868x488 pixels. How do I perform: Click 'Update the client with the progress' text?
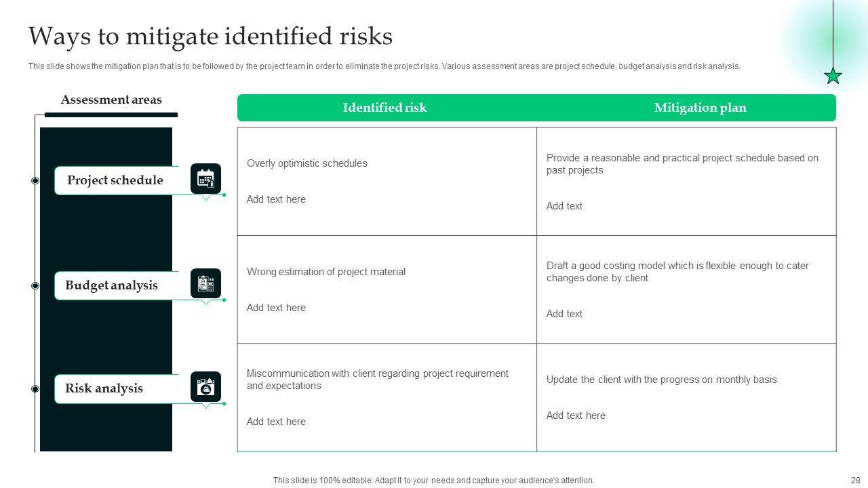662,380
